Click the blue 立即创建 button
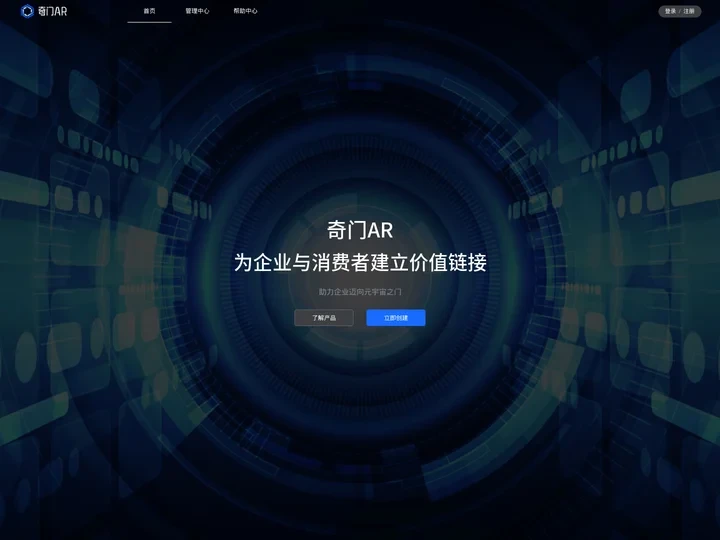This screenshot has width=720, height=540. pyautogui.click(x=396, y=318)
